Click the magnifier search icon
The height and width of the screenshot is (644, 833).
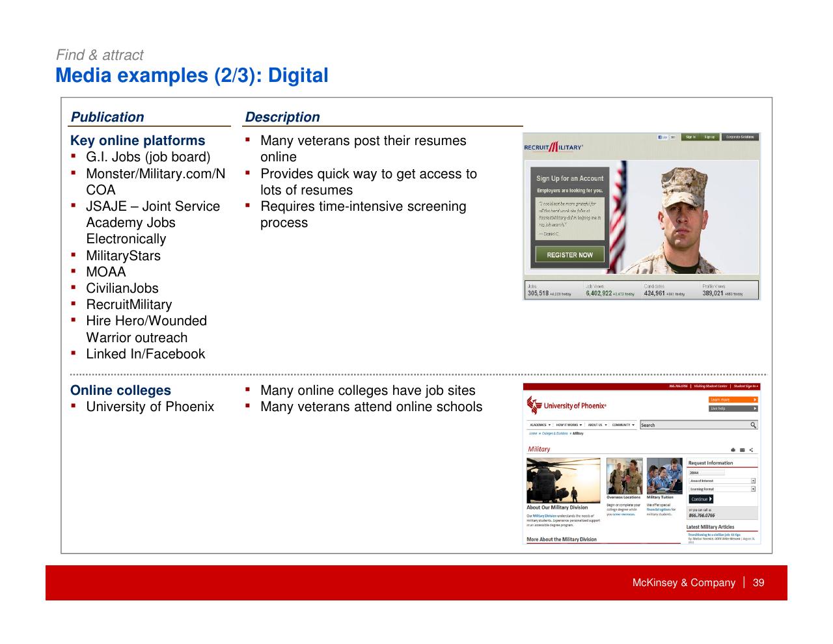point(754,425)
